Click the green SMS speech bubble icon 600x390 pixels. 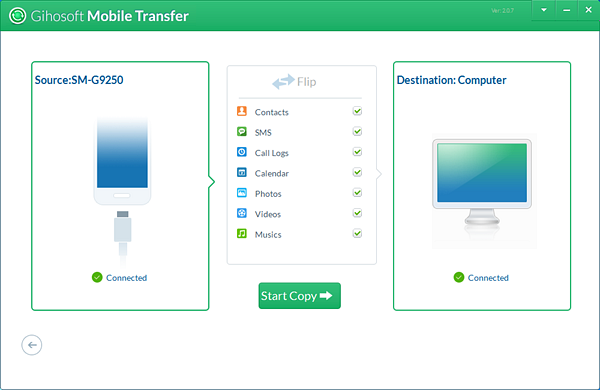[x=242, y=132]
